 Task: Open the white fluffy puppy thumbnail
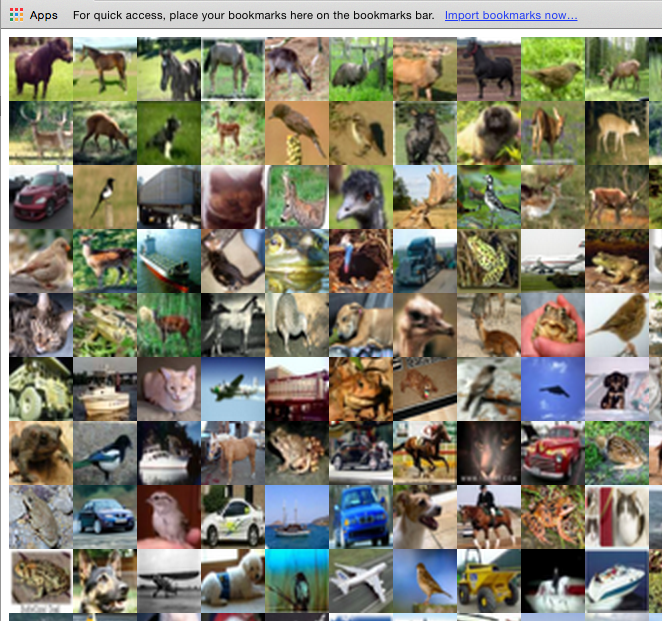coord(233,581)
